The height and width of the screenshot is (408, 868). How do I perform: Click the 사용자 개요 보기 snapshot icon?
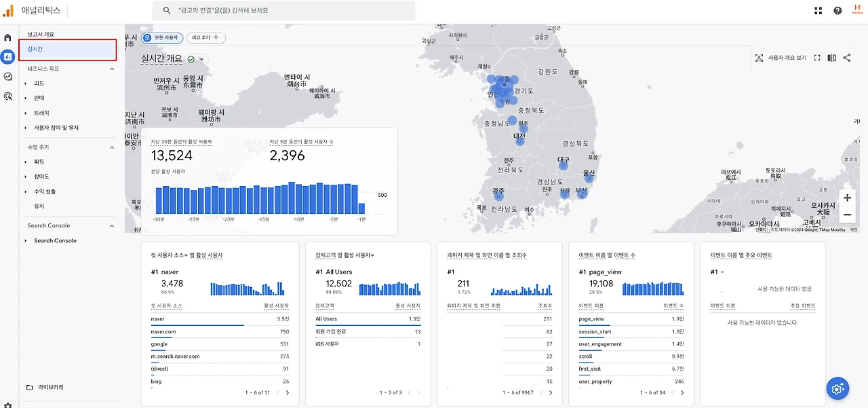tap(759, 58)
